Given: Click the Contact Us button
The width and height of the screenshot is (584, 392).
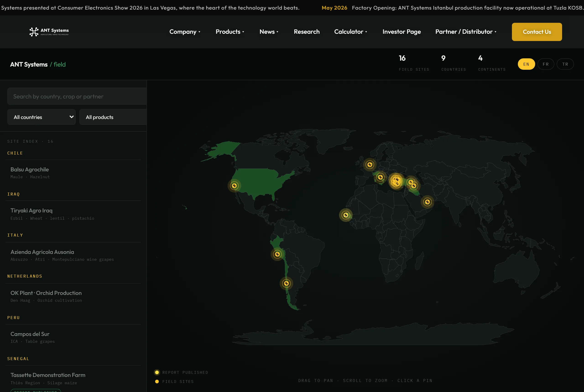Looking at the screenshot, I should point(537,32).
